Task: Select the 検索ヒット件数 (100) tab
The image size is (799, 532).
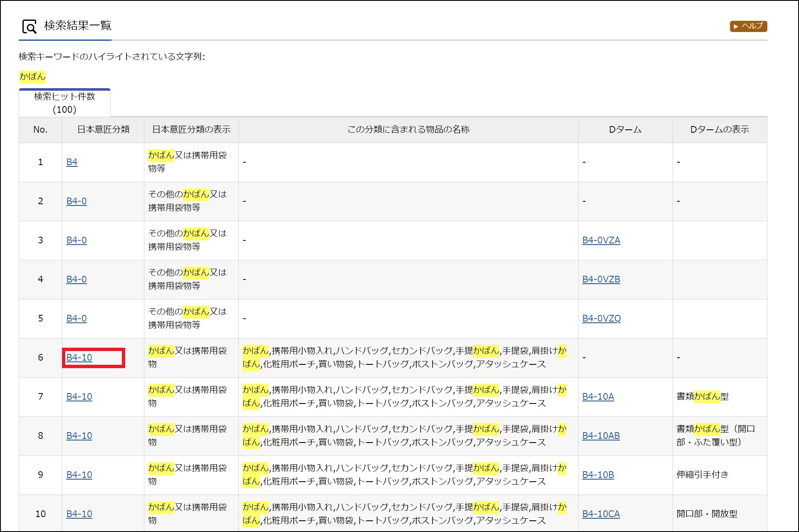Action: click(x=64, y=103)
